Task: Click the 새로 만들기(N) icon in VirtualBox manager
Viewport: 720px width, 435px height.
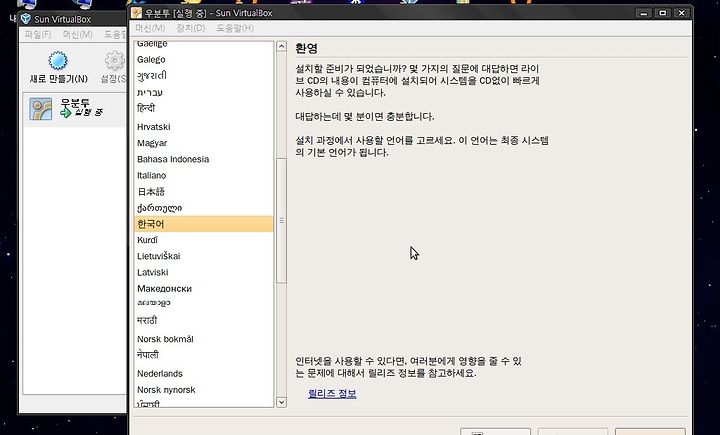Action: [x=58, y=61]
